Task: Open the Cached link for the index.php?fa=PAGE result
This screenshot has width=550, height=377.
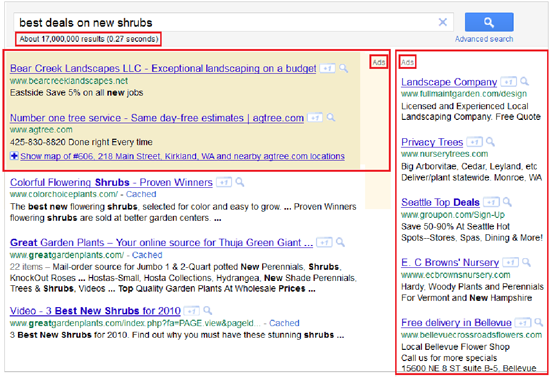Action: tap(284, 323)
